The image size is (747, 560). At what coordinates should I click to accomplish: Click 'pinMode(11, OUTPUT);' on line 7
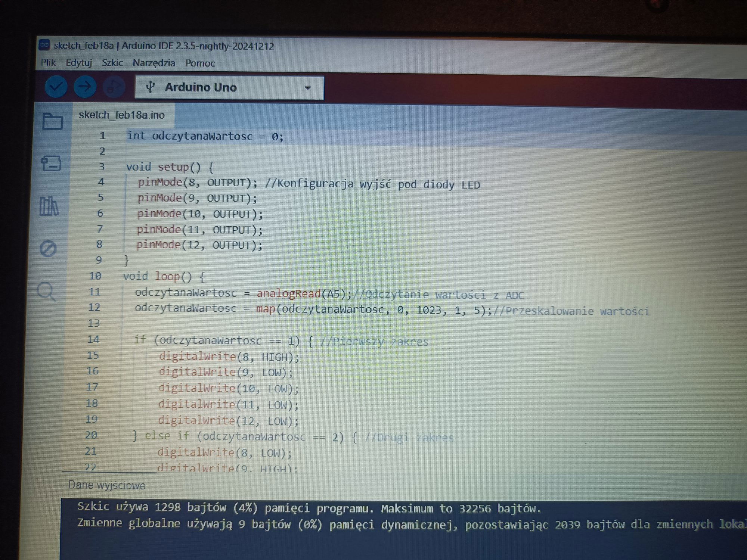click(x=200, y=230)
